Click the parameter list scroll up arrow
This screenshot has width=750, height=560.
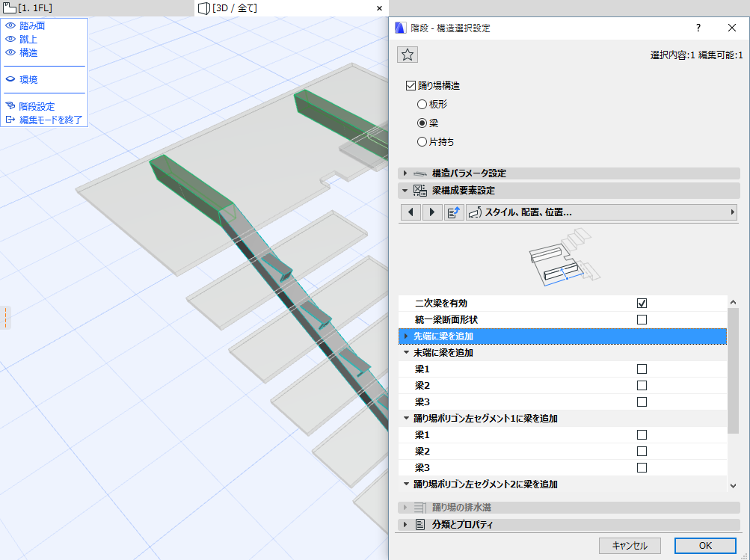pyautogui.click(x=734, y=302)
